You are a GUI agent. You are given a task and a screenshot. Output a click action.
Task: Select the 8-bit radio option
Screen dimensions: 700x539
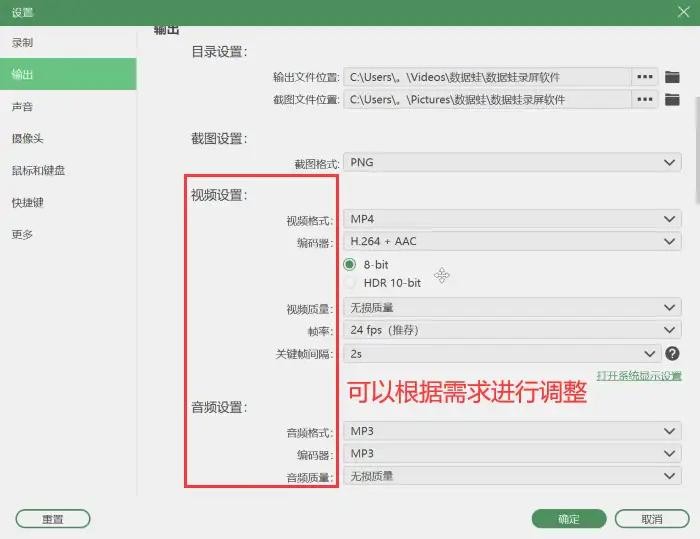pos(350,265)
